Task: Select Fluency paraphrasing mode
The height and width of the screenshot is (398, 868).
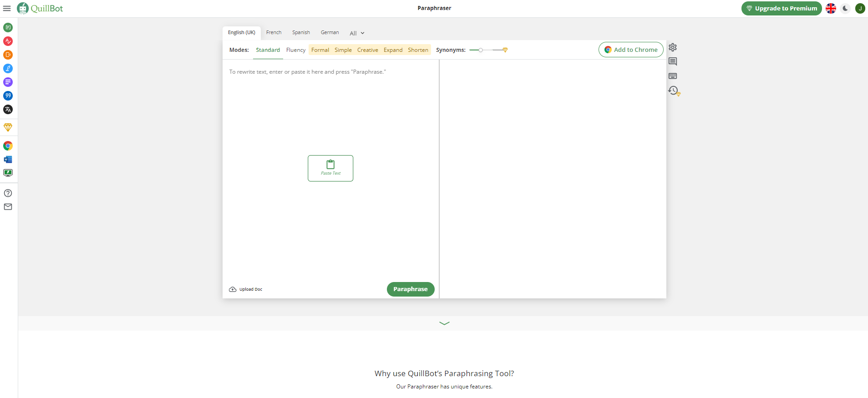Action: coord(296,50)
